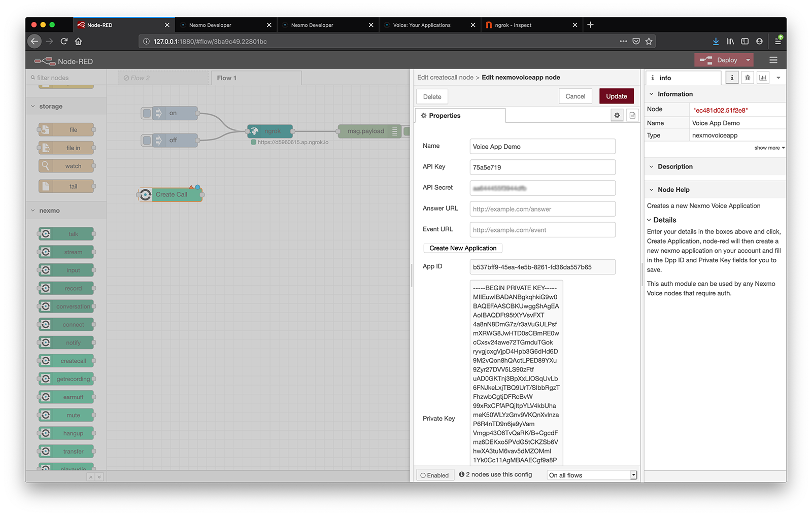Open the page actions three-dots menu
Screen dimensions: 812x516
tap(623, 41)
